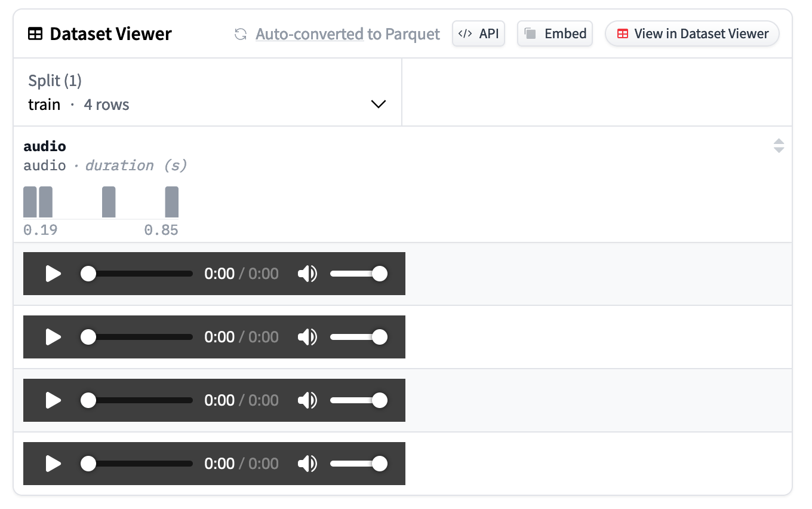Toggle mute on the third audio player
Viewport: 812px width, 509px height.
click(307, 400)
